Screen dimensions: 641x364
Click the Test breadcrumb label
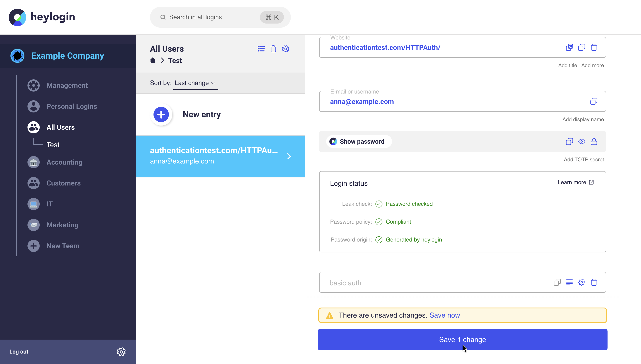pos(175,61)
